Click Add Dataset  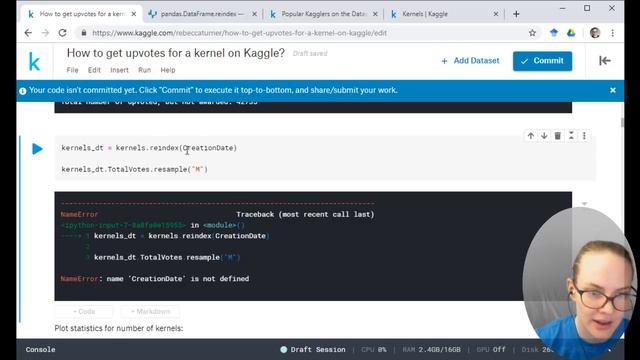[x=470, y=61]
